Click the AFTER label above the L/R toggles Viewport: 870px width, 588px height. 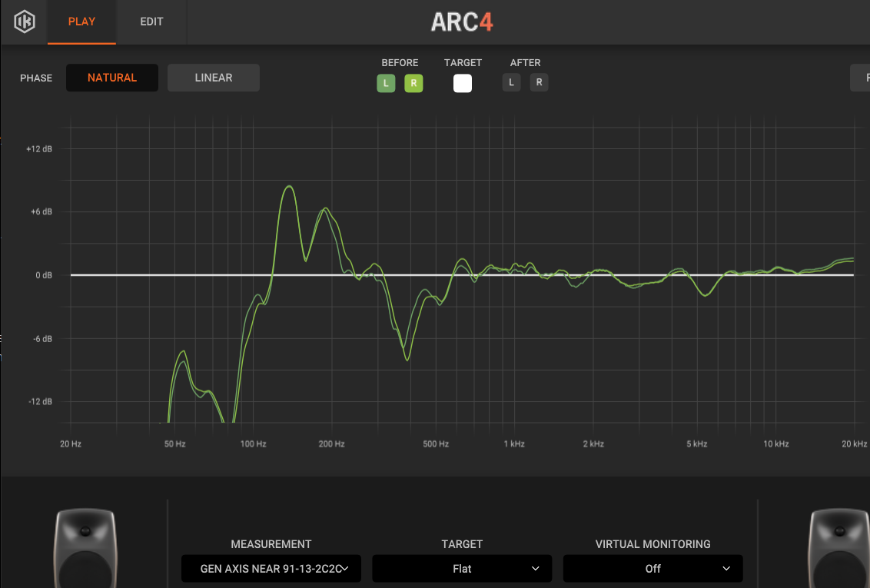point(525,63)
